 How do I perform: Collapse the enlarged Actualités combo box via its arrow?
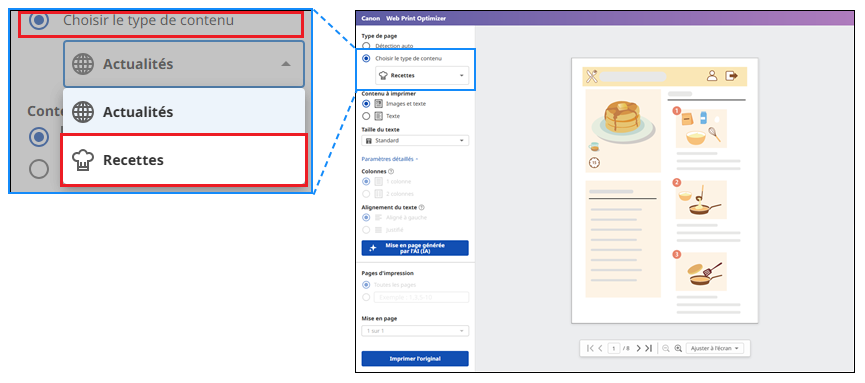coord(285,64)
